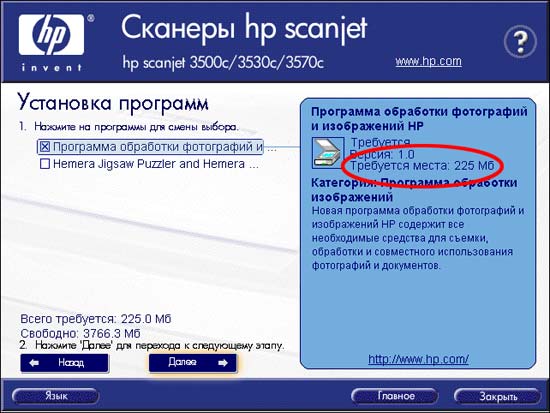
Task: Click the Требуется места: 225 Мб text
Action: tap(422, 165)
